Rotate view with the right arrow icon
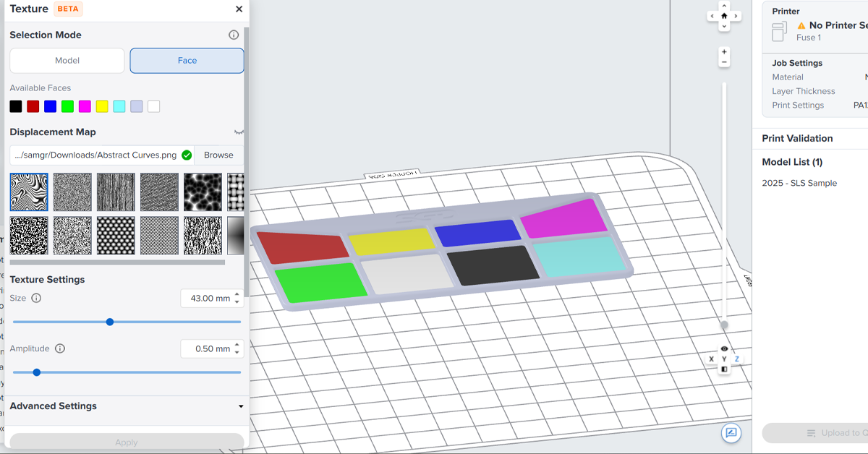The height and width of the screenshot is (454, 868). [736, 15]
